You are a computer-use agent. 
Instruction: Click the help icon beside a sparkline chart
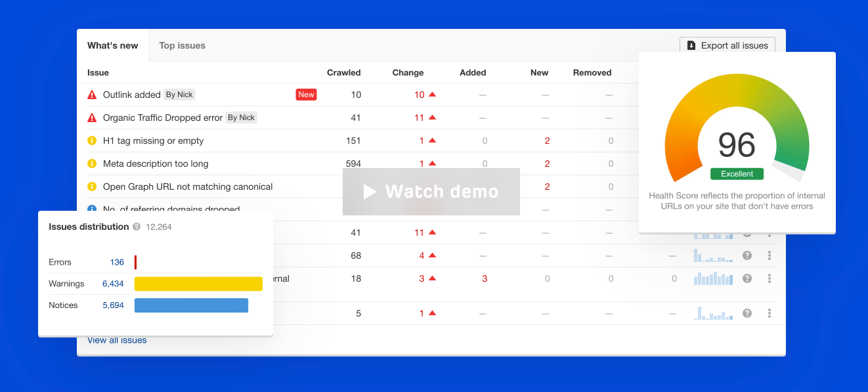(x=747, y=255)
